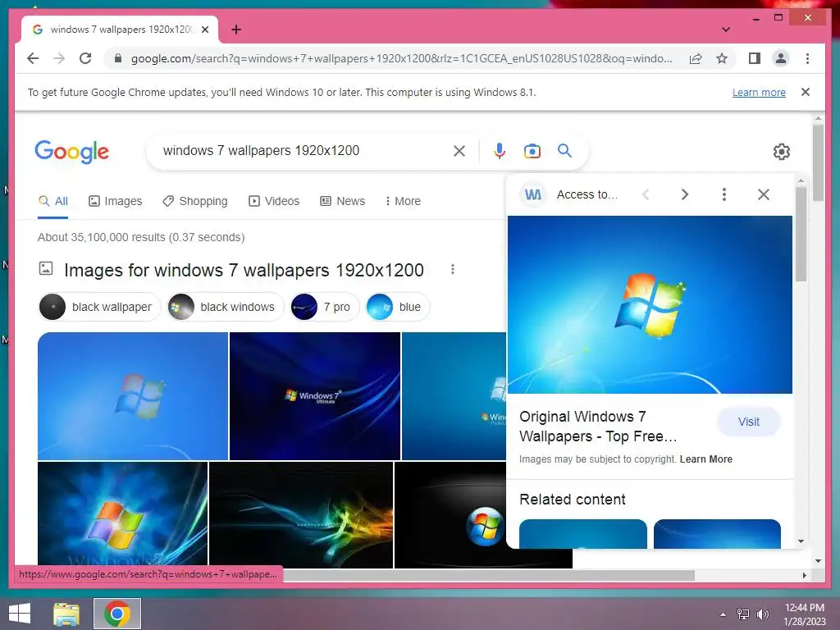The width and height of the screenshot is (840, 630).
Task: Switch to Shopping tab
Action: pyautogui.click(x=195, y=202)
